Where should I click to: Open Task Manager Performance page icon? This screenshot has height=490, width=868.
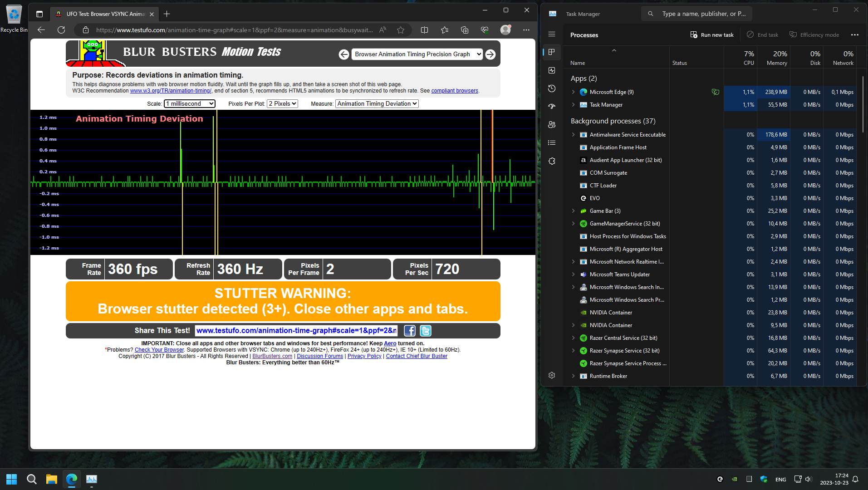click(552, 70)
